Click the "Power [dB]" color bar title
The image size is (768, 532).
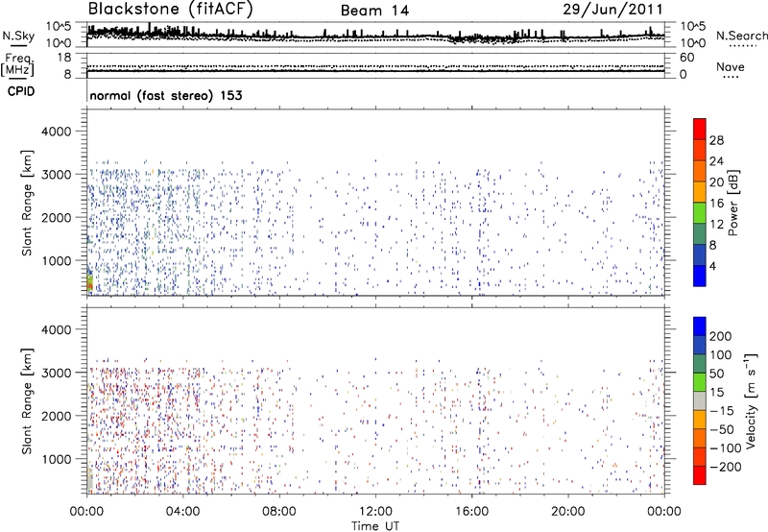732,203
